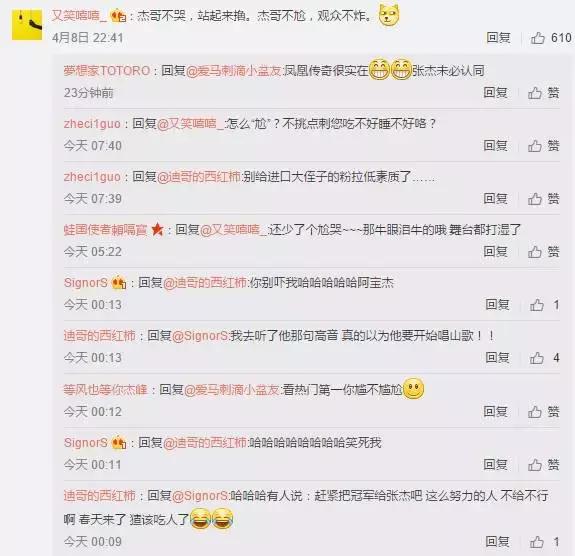Open the @爱马刺滴小盆友 mention in TOTORO's reply
Image resolution: width=575 pixels, height=556 pixels.
[x=234, y=70]
